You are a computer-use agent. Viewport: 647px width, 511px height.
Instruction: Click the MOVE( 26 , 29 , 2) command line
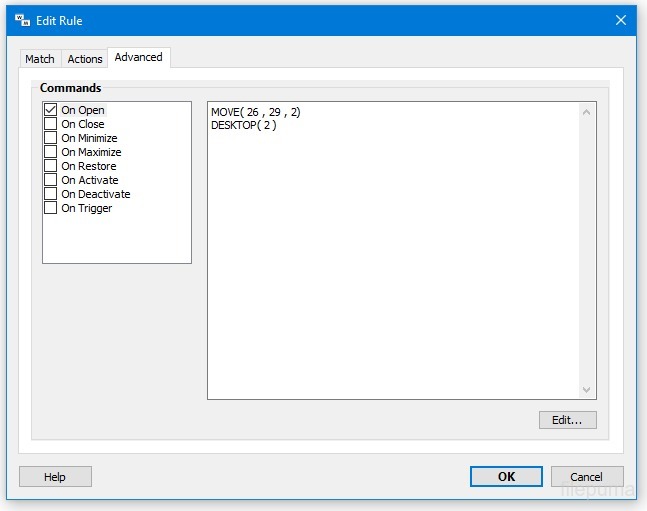coord(256,112)
